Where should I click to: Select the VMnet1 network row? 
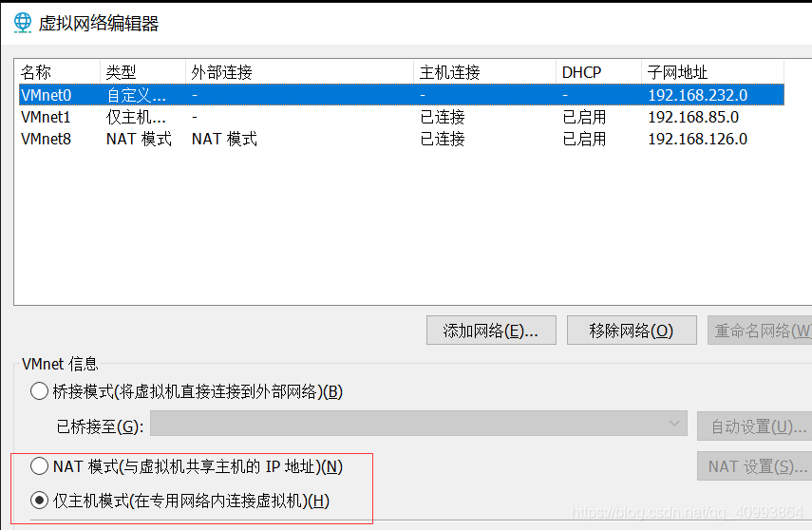tap(402, 117)
